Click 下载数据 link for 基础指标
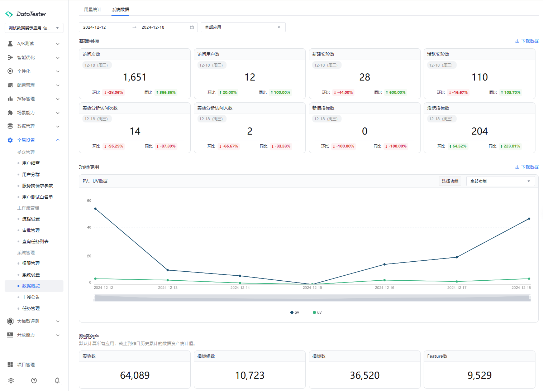This screenshot has height=392, width=543. 530,41
